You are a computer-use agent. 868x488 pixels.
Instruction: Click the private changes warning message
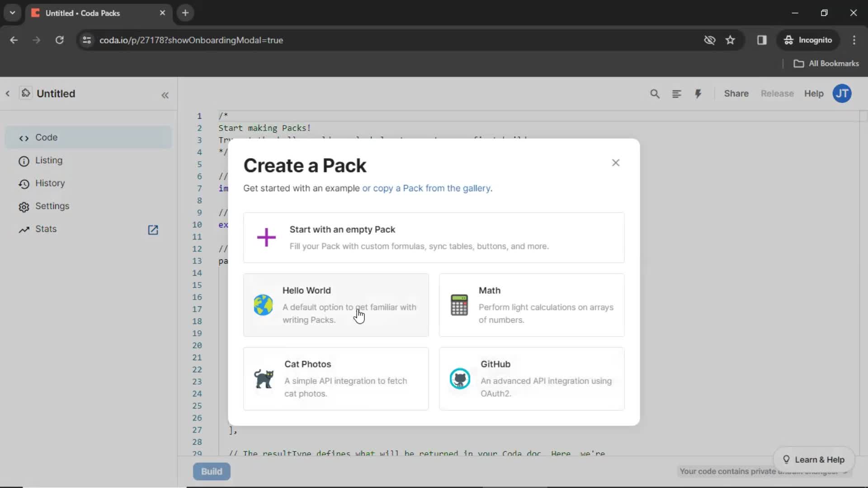point(764,471)
